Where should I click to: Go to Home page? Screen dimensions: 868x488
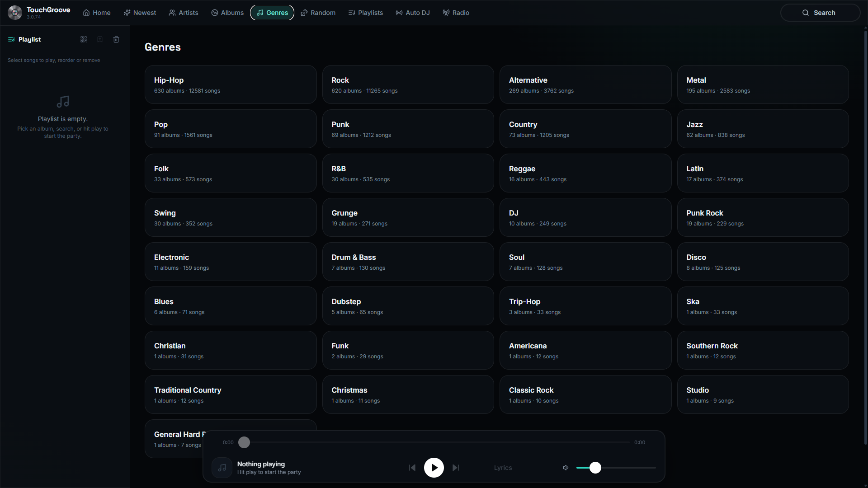[x=97, y=13]
